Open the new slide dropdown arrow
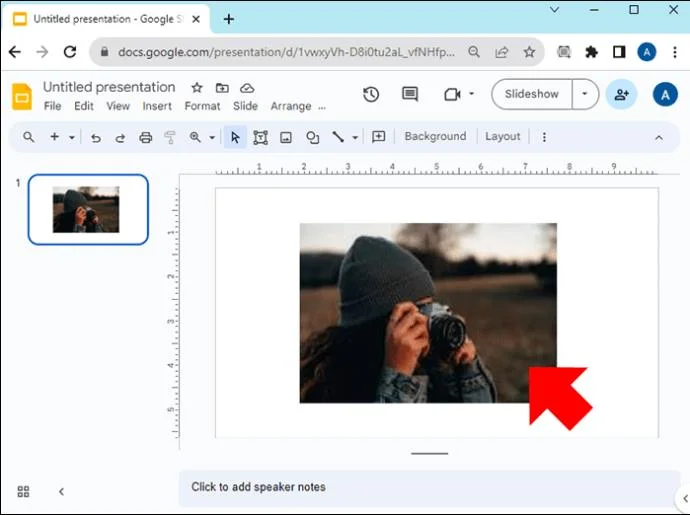The width and height of the screenshot is (690, 515). click(72, 138)
